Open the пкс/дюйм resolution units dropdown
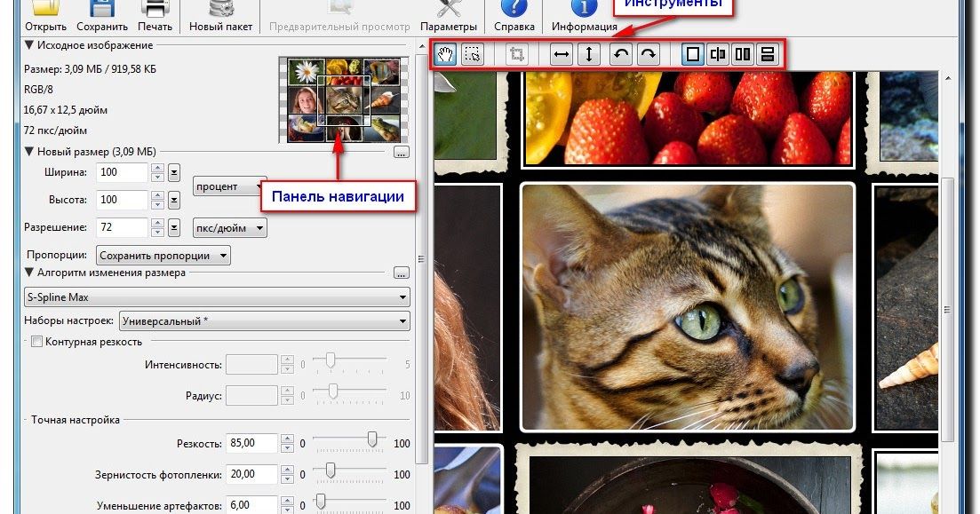 click(229, 228)
